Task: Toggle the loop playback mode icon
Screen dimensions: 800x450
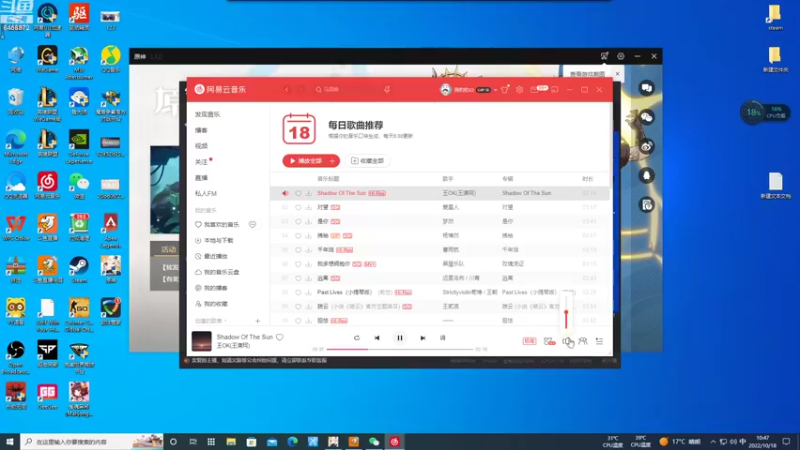Action: [x=357, y=338]
